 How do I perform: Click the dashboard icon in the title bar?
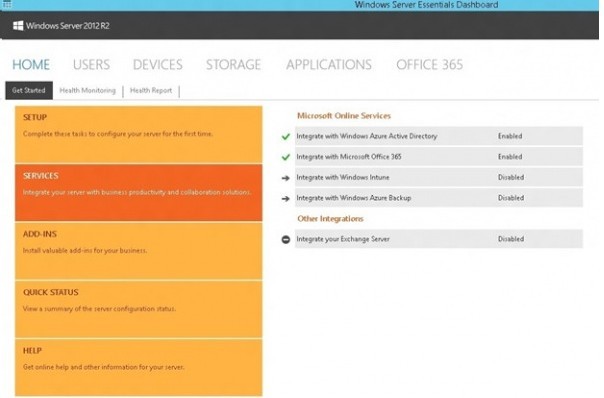[x=7, y=4]
